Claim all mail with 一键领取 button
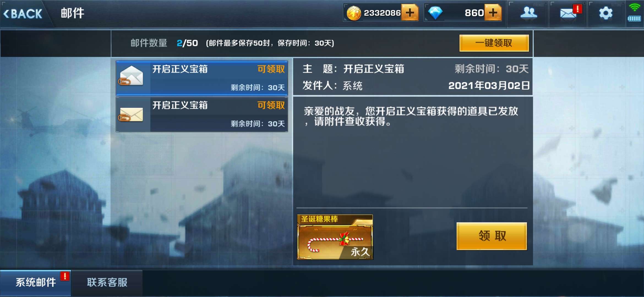 click(494, 43)
